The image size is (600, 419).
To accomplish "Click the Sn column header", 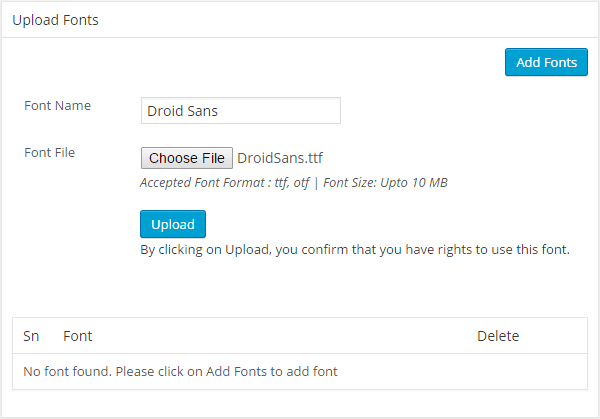I will 31,336.
